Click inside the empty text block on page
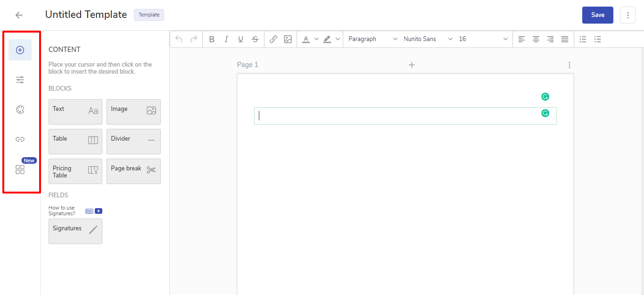644x295 pixels. click(x=396, y=116)
